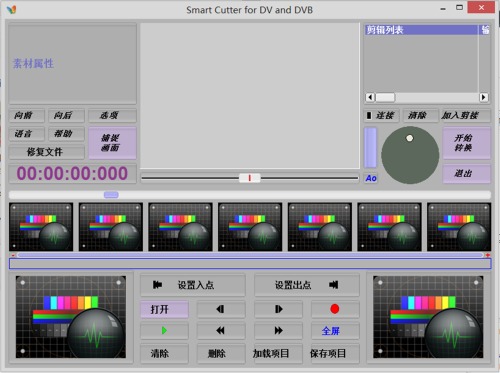Toggle the 连接 join checkbox

pyautogui.click(x=369, y=115)
